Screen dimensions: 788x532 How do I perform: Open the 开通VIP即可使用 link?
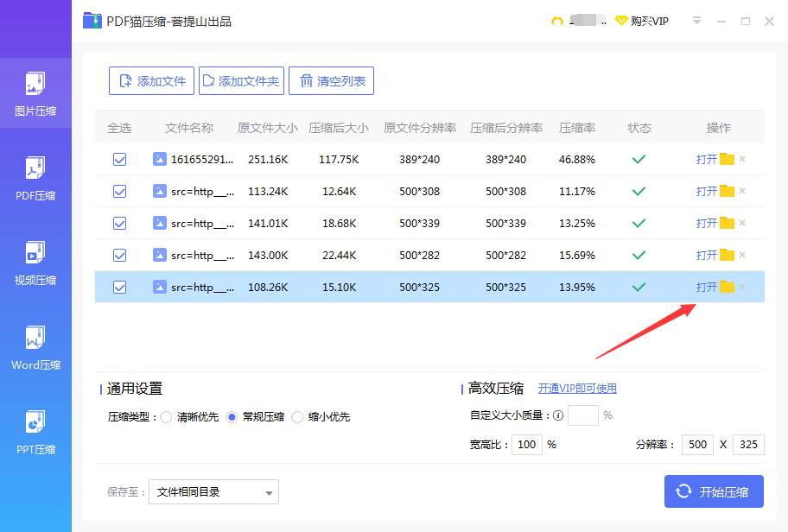pos(577,389)
